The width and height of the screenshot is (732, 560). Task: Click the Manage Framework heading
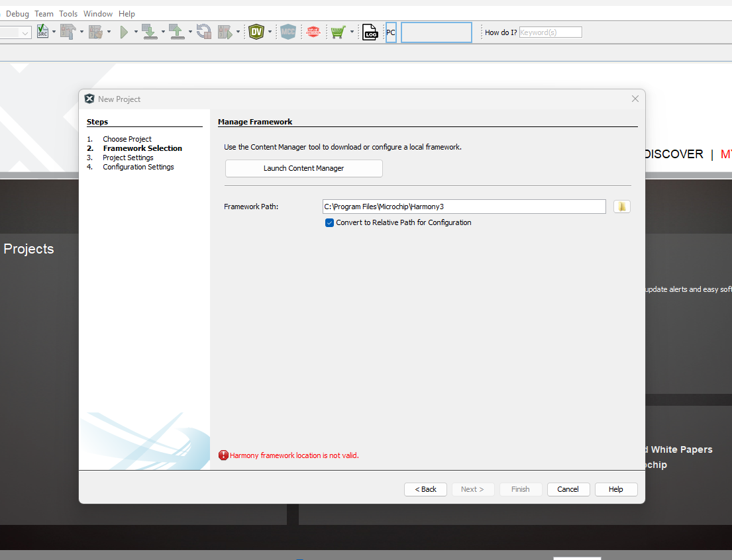[255, 122]
